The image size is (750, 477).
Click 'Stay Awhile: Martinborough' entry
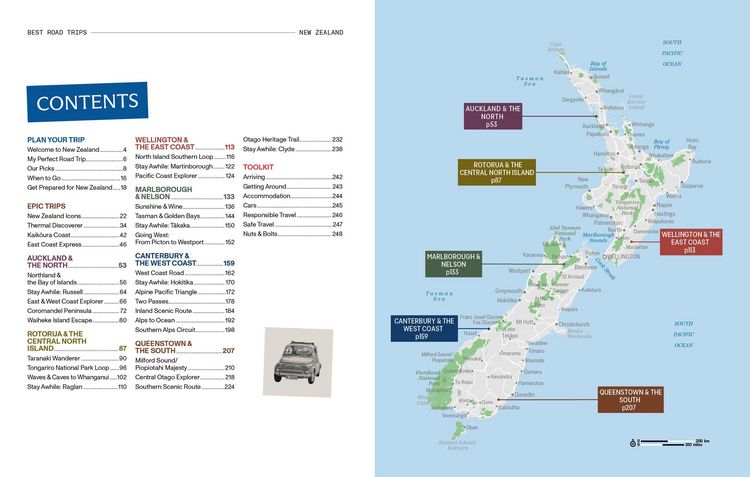click(185, 166)
